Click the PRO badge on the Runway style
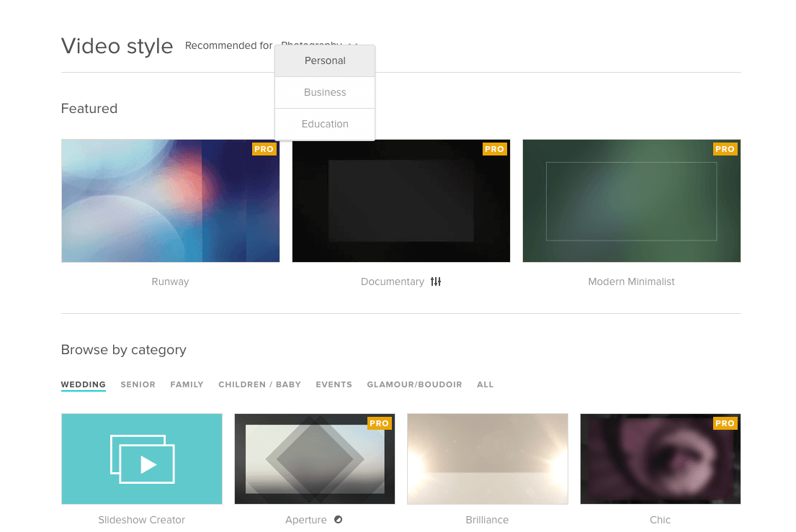Image resolution: width=796 pixels, height=532 pixels. pyautogui.click(x=264, y=149)
